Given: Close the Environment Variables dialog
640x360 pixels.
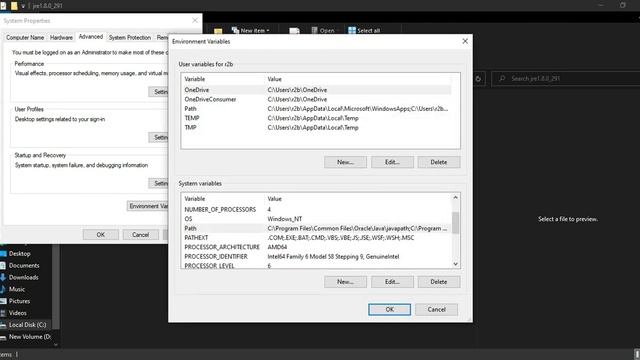Looking at the screenshot, I should click(465, 41).
